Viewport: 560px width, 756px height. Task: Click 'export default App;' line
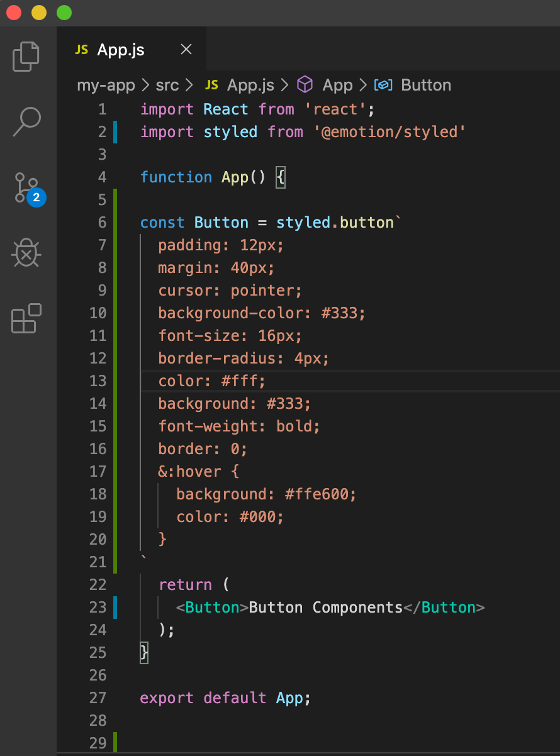point(226,698)
